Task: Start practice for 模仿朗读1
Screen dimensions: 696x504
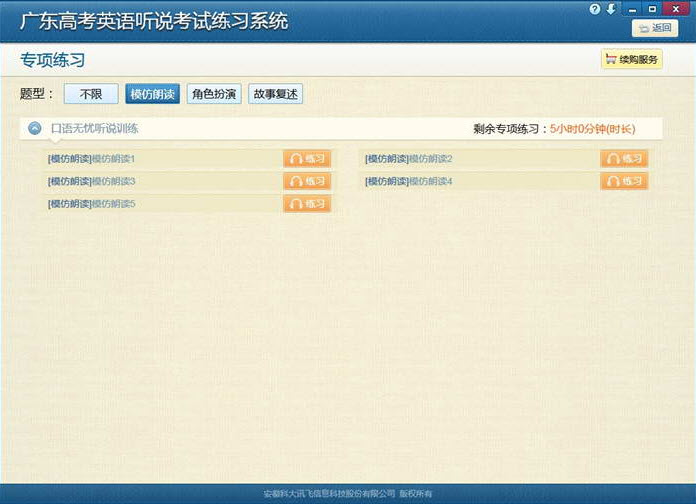Action: tap(307, 159)
